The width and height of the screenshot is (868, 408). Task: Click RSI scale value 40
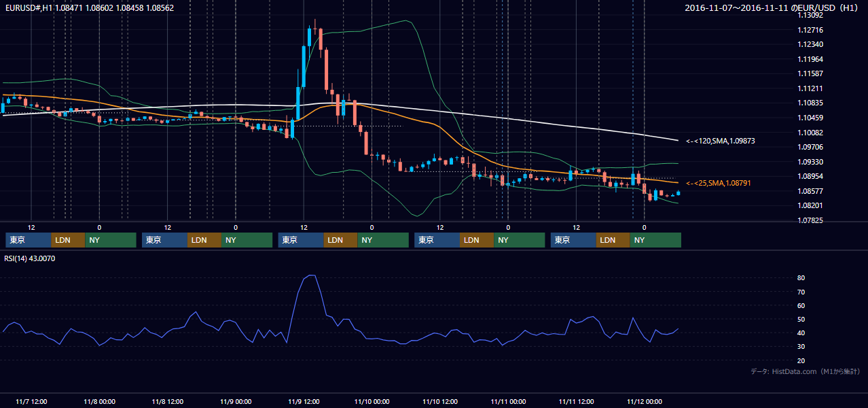tap(801, 333)
